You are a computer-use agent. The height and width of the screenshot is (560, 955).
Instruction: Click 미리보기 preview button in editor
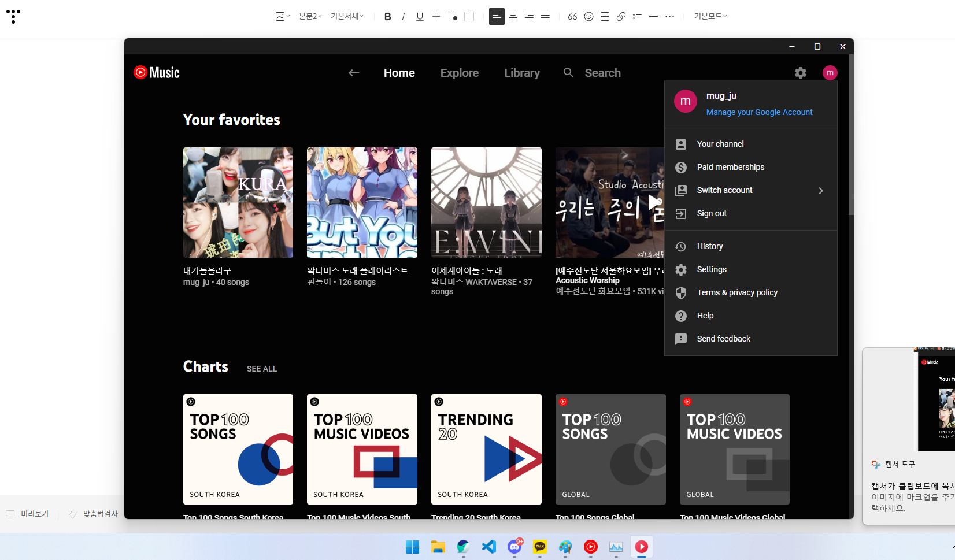(x=28, y=514)
